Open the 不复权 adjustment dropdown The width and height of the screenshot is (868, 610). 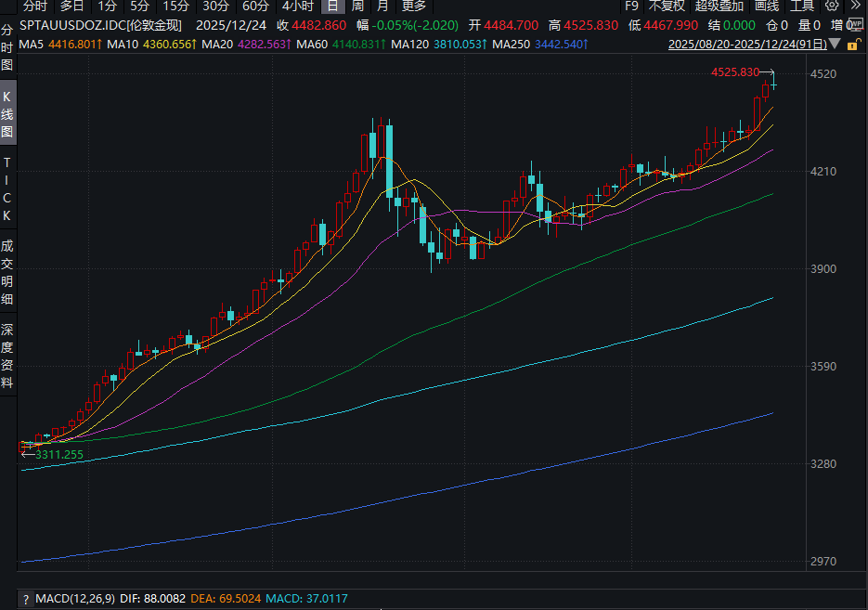pyautogui.click(x=666, y=6)
